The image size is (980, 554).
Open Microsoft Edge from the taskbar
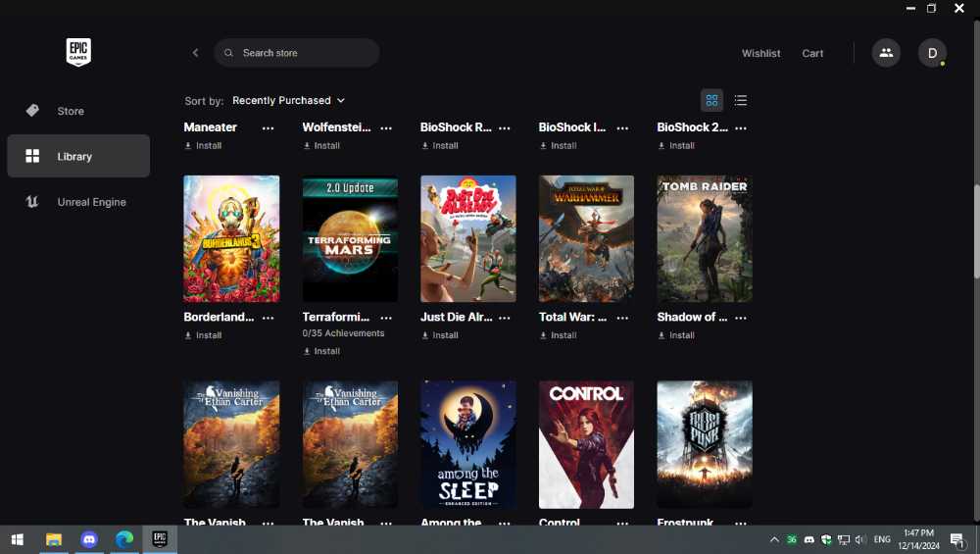pyautogui.click(x=124, y=539)
